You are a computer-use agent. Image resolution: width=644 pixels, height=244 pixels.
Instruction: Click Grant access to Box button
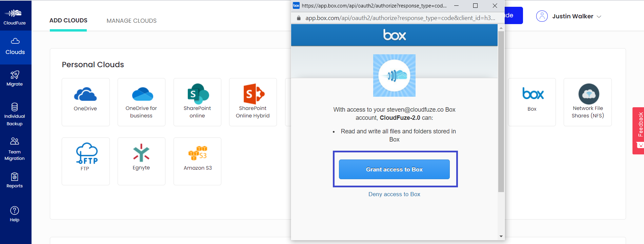(394, 169)
